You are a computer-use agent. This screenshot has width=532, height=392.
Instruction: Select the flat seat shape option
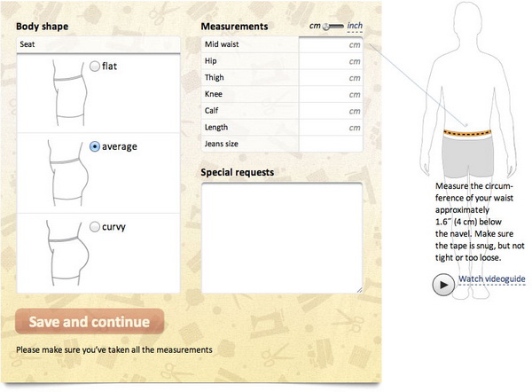[x=95, y=65]
